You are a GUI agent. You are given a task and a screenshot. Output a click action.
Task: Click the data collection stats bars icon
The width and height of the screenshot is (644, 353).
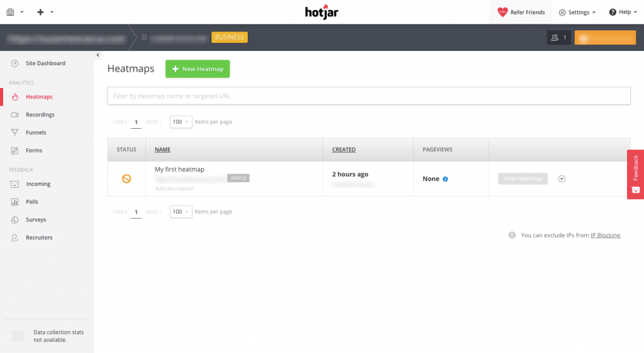tap(18, 336)
